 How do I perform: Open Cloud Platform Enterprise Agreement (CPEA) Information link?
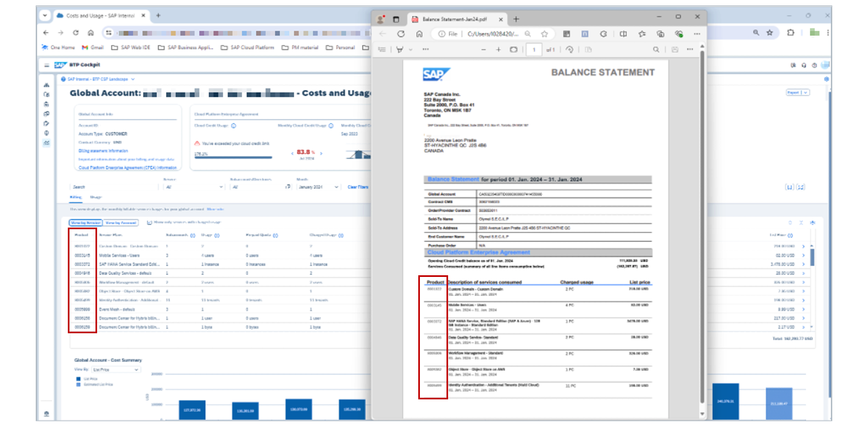point(127,167)
